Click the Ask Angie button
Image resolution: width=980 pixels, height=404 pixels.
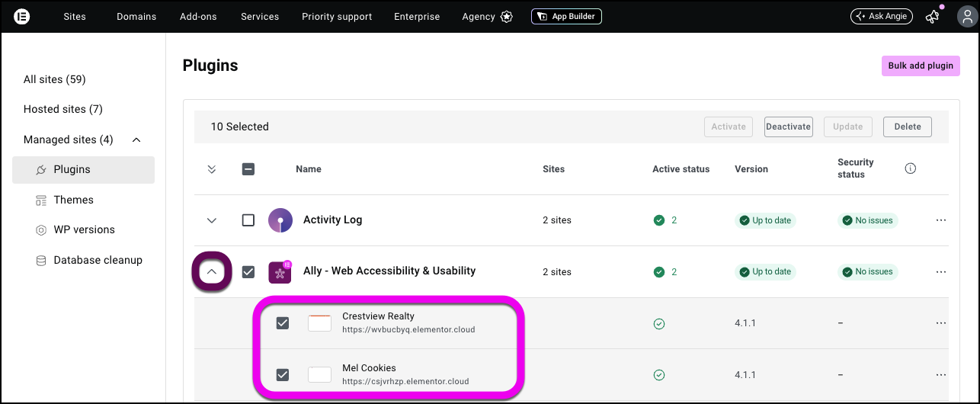point(881,16)
